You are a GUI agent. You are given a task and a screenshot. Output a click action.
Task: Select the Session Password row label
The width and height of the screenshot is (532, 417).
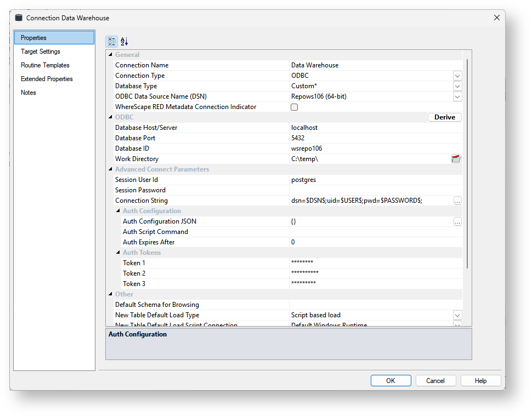[x=140, y=190]
